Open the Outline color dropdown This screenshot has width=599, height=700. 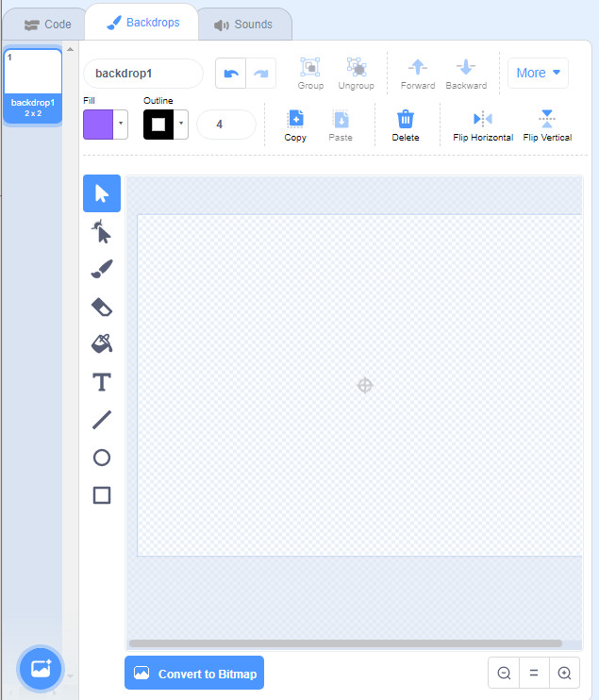point(181,125)
